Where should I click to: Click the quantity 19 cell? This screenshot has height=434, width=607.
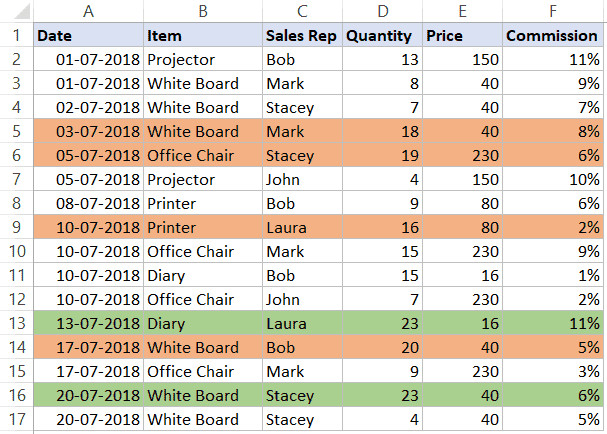tap(381, 155)
